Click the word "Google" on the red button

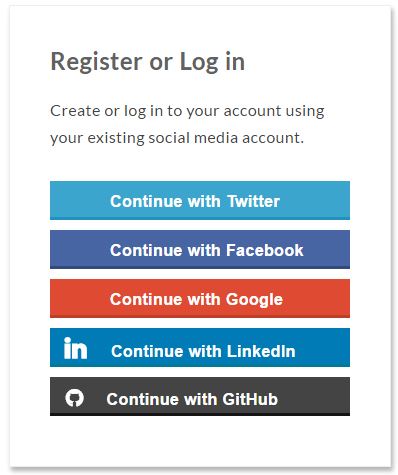point(254,300)
